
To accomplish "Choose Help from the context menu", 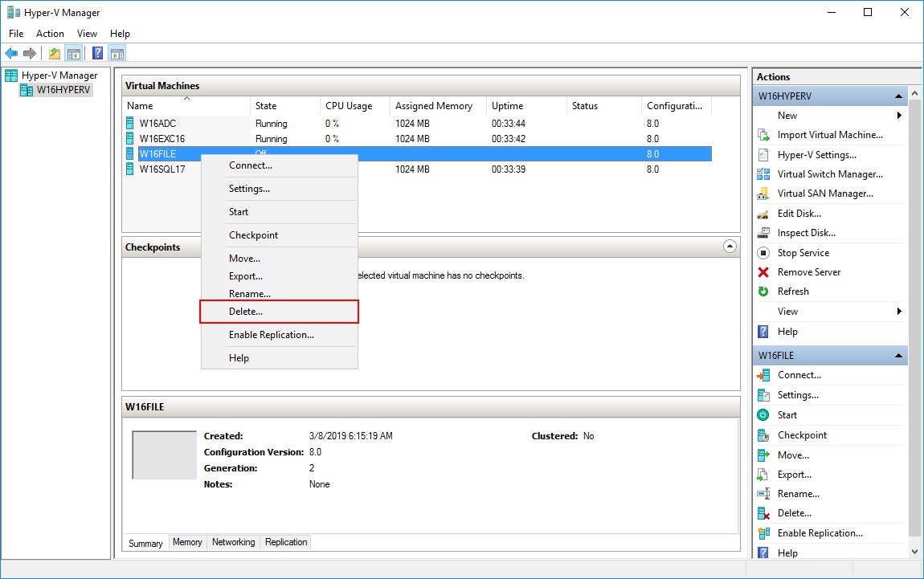I will pyautogui.click(x=280, y=358).
